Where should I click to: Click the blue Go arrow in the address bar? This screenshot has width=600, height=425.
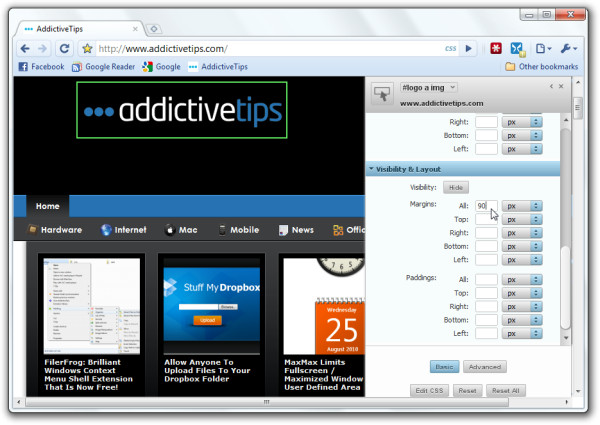468,49
